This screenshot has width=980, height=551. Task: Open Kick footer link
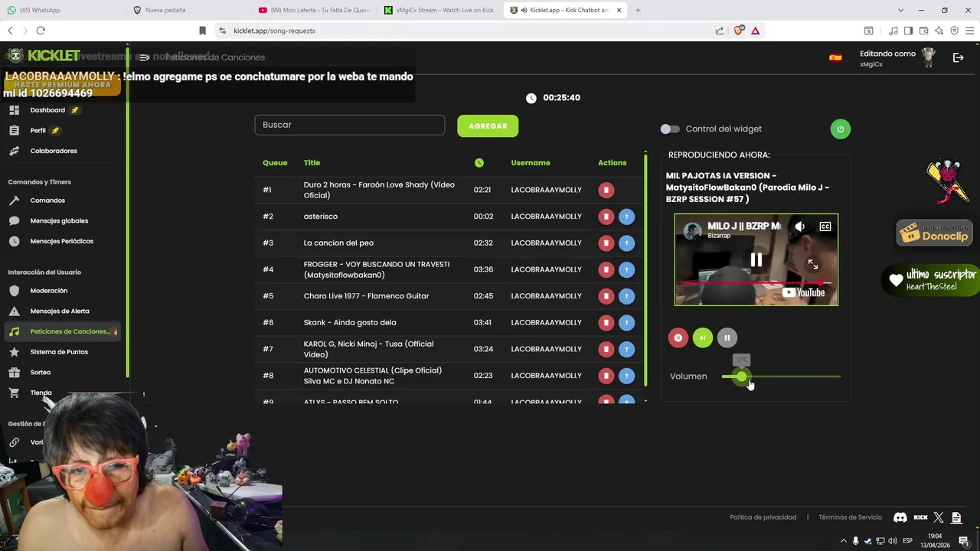pos(920,517)
